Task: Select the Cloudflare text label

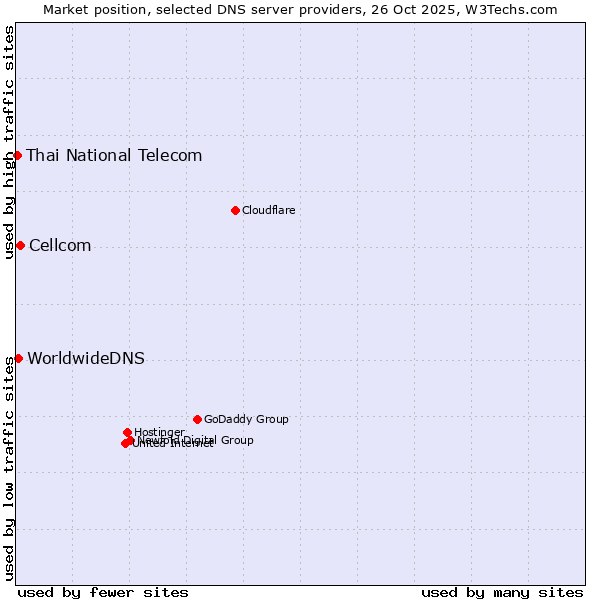Action: [268, 210]
